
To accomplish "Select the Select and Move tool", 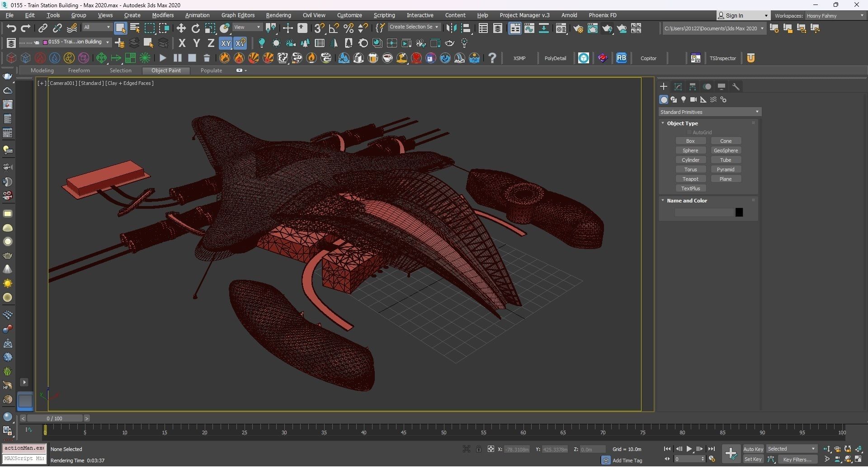I will 181,28.
